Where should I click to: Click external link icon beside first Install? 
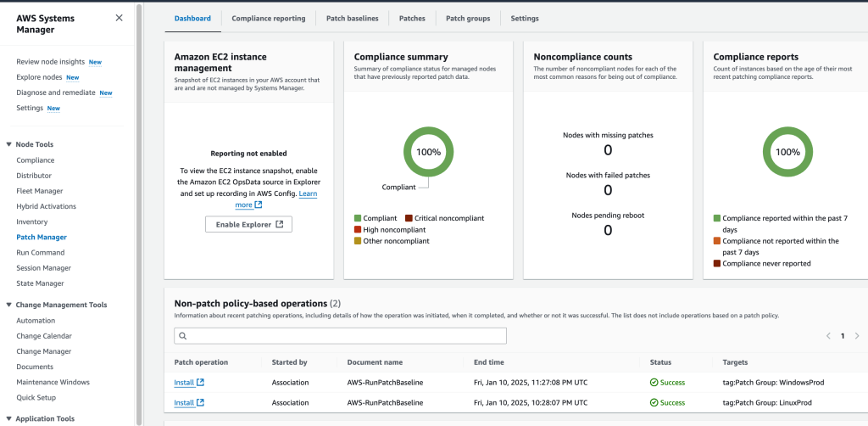pyautogui.click(x=200, y=383)
